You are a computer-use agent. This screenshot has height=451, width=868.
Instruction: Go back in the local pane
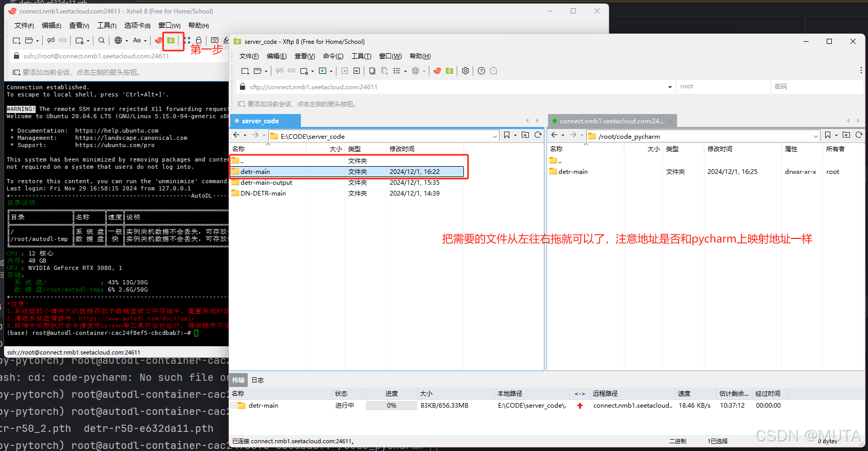(236, 135)
